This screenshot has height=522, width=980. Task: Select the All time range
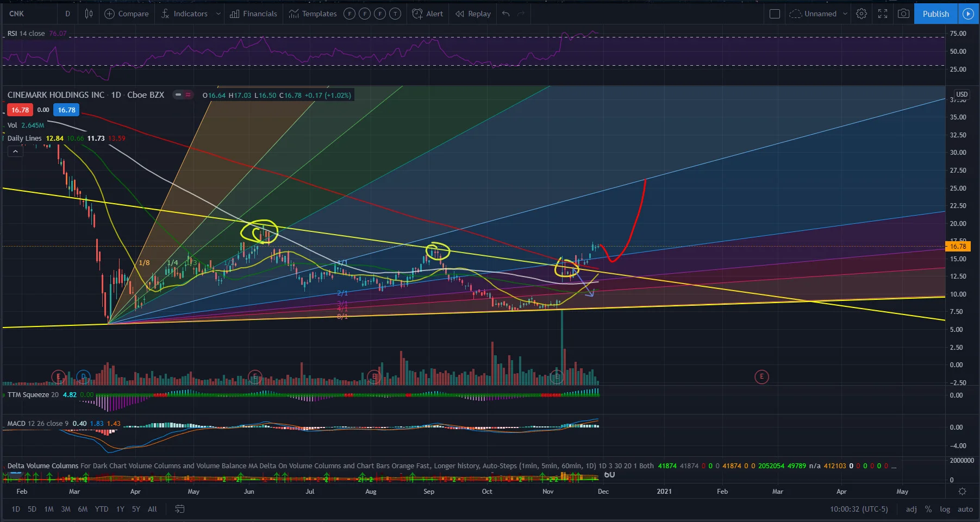[152, 509]
